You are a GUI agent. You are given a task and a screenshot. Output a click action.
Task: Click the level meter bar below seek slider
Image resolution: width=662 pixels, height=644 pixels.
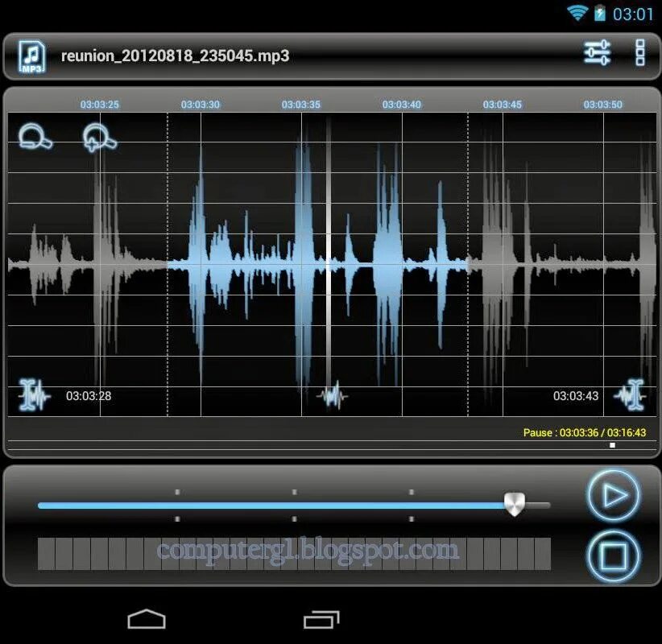tap(294, 554)
